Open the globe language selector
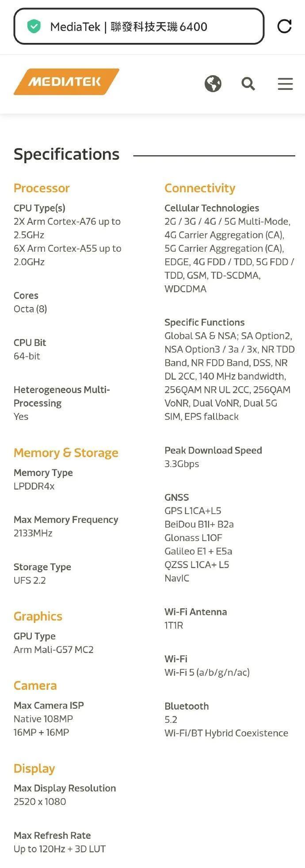The image size is (305, 868). (213, 83)
